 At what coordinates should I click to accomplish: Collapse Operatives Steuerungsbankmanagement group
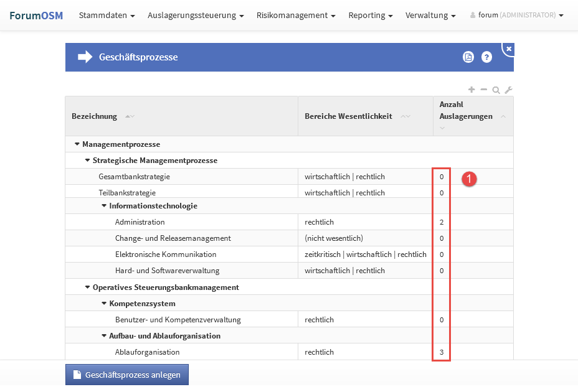pos(87,287)
